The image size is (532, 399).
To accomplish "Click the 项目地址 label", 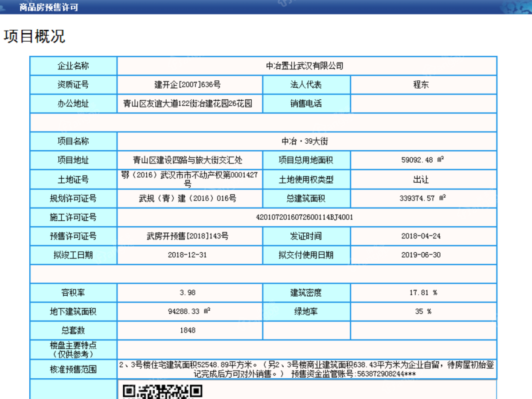I will (73, 160).
